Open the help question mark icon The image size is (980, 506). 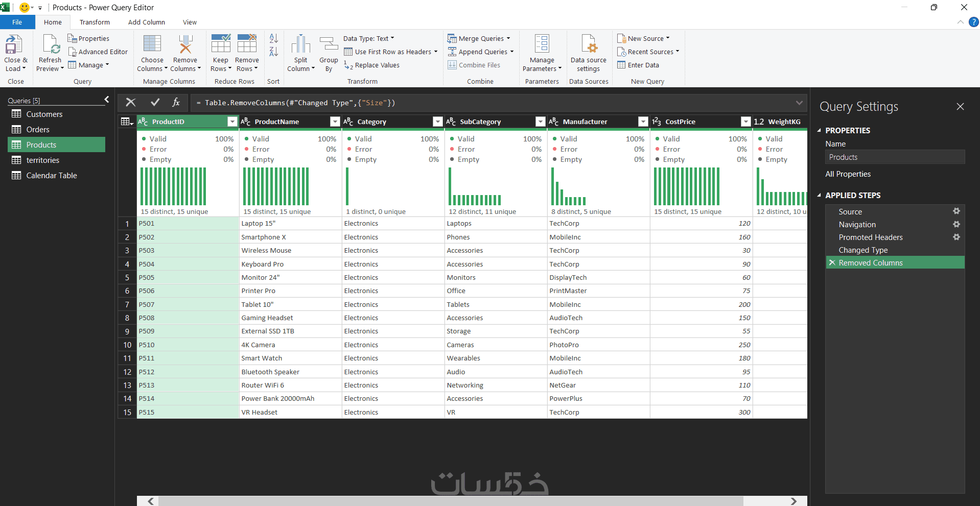tap(974, 22)
